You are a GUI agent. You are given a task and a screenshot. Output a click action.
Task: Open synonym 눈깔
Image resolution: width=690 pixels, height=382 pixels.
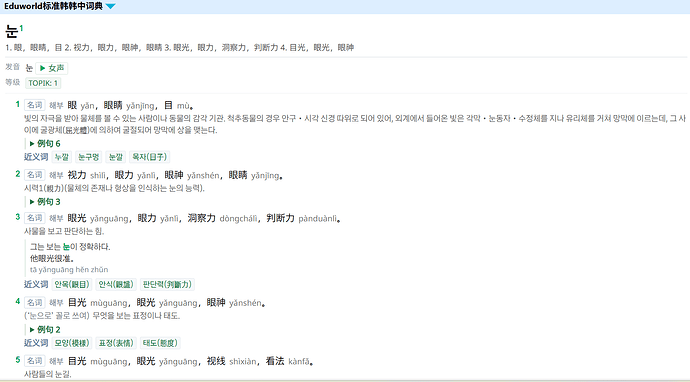point(116,157)
